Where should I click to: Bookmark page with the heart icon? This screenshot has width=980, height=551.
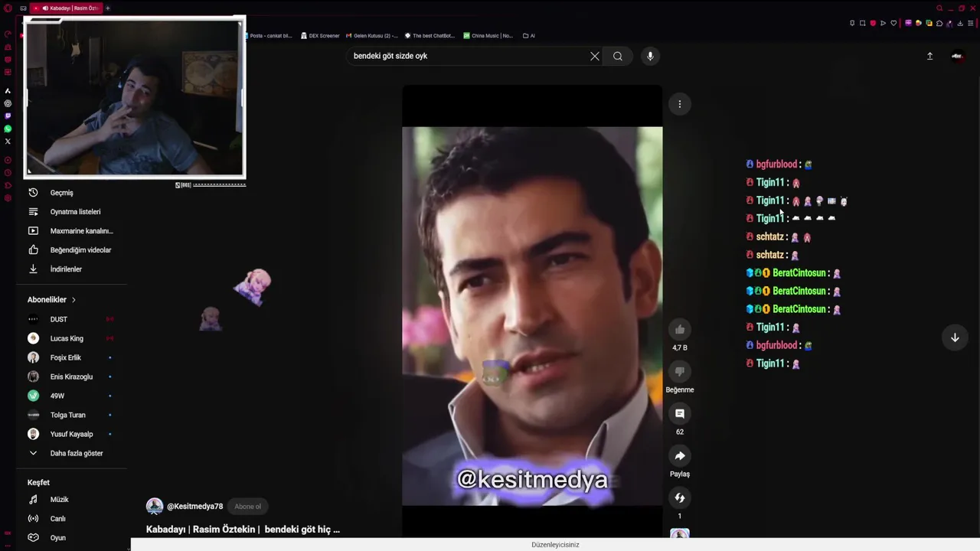893,23
